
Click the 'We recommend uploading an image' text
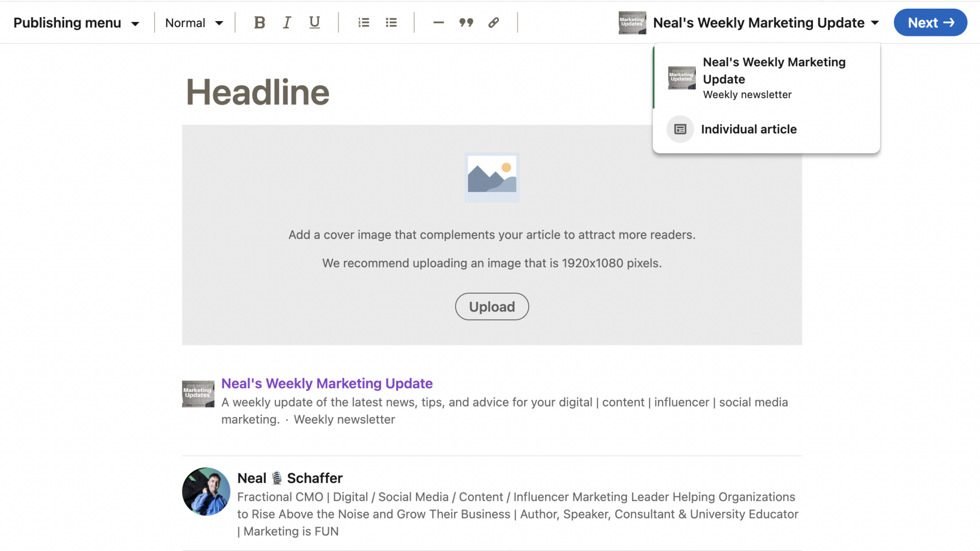pos(492,263)
